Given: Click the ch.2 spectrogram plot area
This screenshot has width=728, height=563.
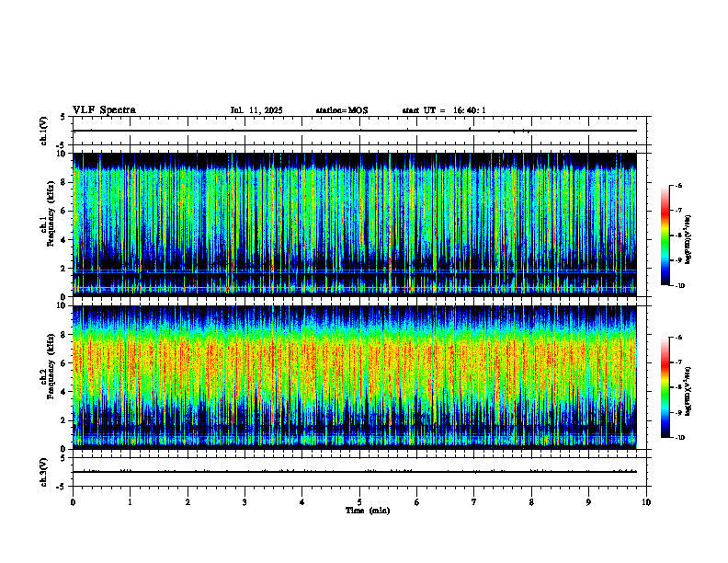Looking at the screenshot, I should pyautogui.click(x=355, y=377).
